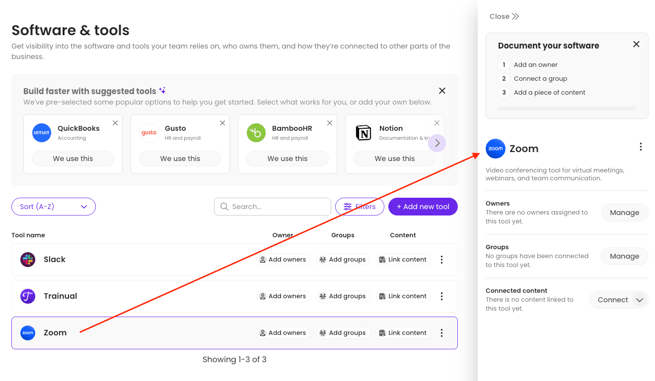Open the Trainual row more options menu
The width and height of the screenshot is (655, 381).
click(x=442, y=296)
